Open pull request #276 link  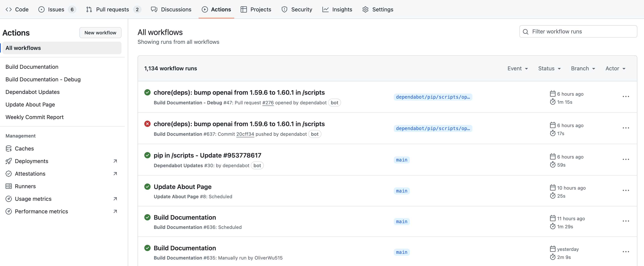pyautogui.click(x=268, y=103)
